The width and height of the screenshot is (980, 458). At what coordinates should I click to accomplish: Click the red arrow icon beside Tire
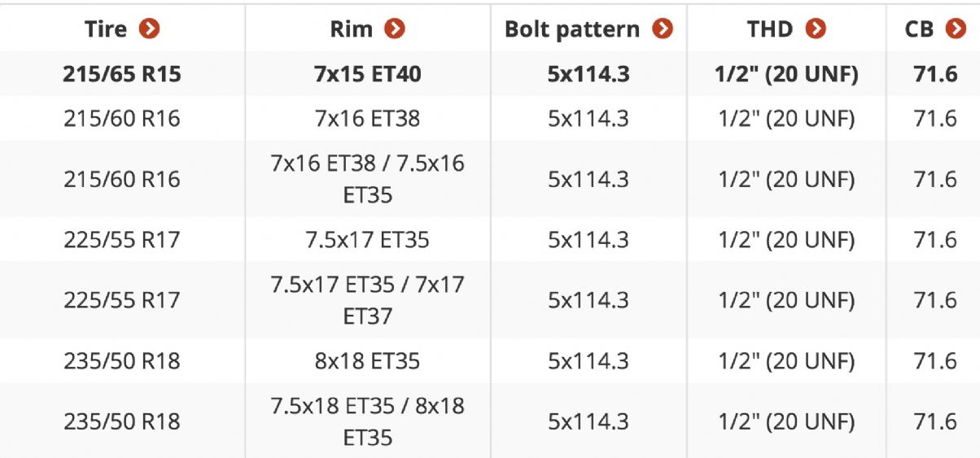coord(149,29)
